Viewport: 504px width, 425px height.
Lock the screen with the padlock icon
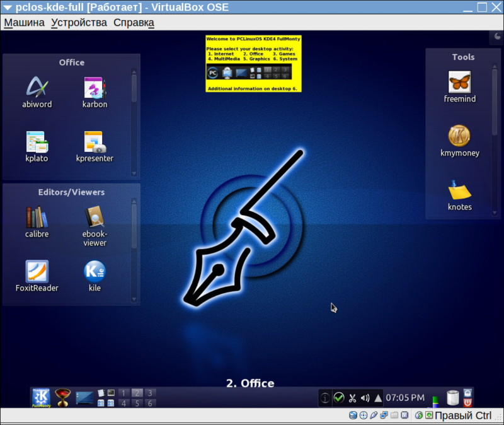tap(467, 393)
